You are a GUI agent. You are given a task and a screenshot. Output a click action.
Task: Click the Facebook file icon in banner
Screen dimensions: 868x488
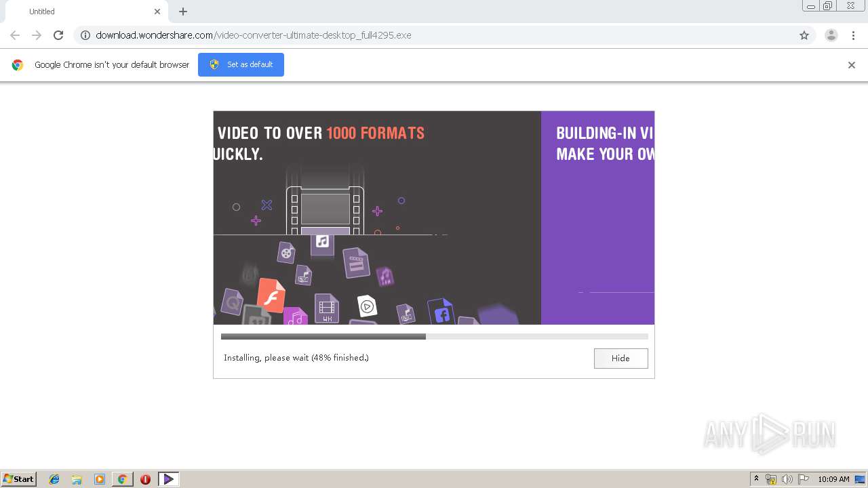441,312
